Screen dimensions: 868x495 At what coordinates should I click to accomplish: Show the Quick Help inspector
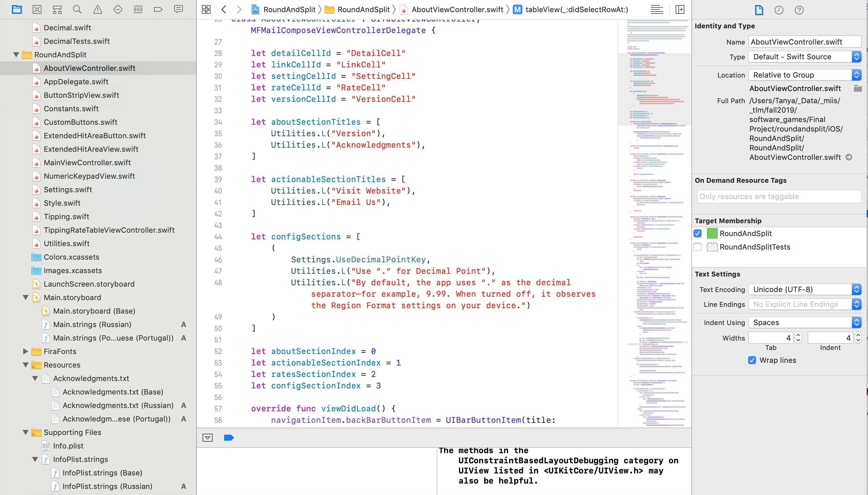point(799,10)
